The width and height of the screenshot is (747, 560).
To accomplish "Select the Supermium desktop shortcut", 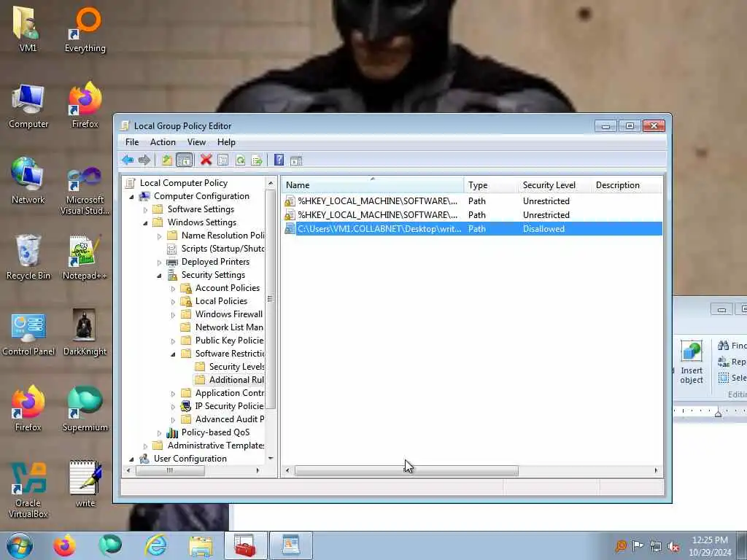I will coord(85,409).
